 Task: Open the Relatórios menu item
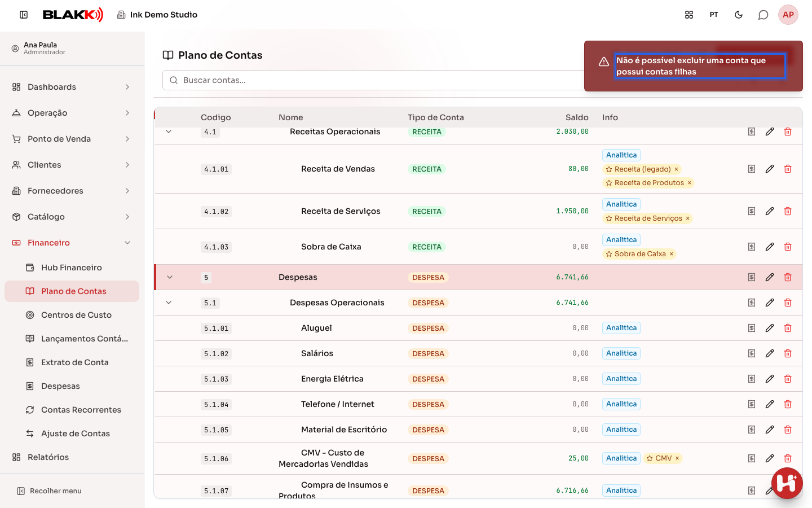[x=72, y=457]
